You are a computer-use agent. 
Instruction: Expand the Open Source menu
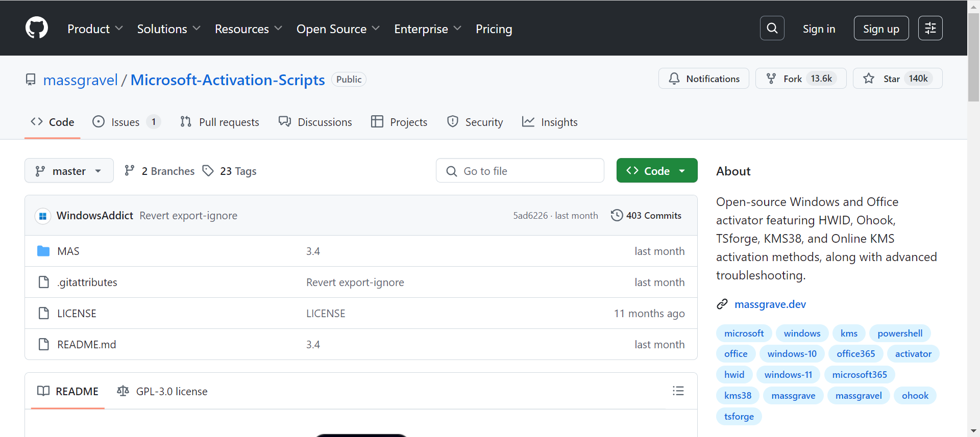tap(338, 29)
